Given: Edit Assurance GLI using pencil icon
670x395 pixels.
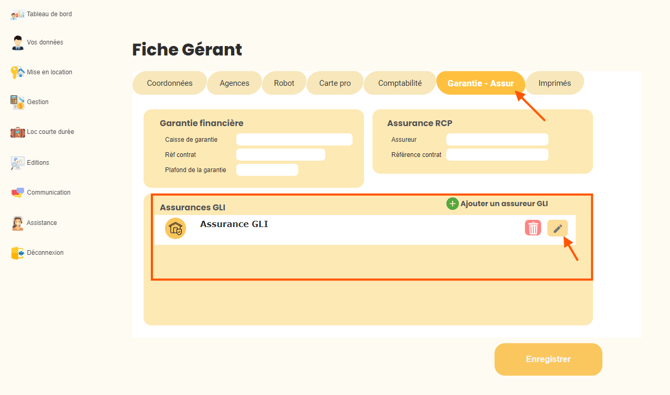Looking at the screenshot, I should pyautogui.click(x=558, y=228).
